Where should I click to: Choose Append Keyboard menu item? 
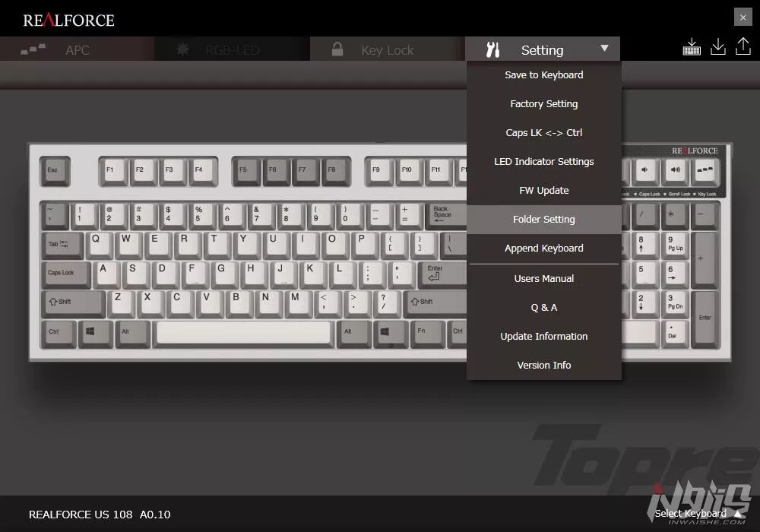tap(544, 248)
